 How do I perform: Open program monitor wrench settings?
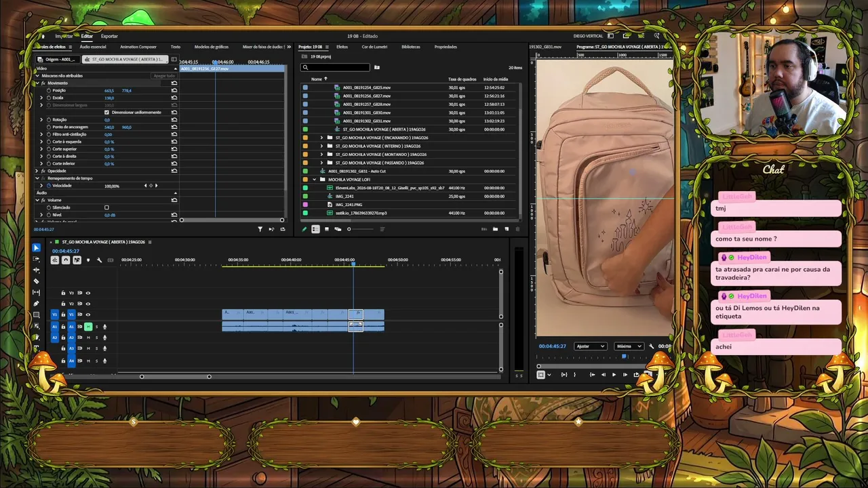click(652, 346)
